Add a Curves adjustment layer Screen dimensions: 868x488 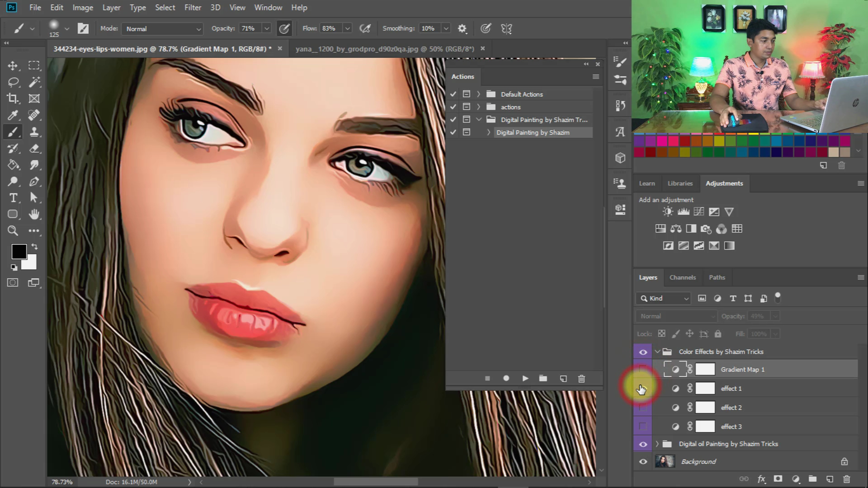[x=699, y=211]
